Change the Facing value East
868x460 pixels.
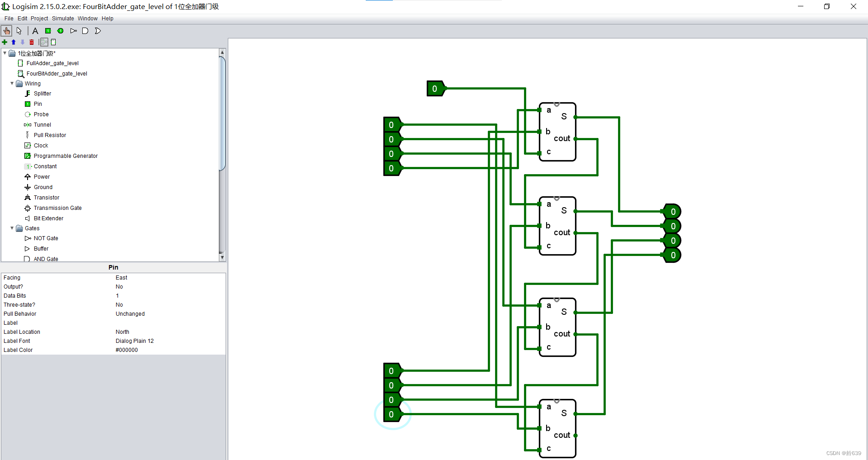tap(170, 278)
